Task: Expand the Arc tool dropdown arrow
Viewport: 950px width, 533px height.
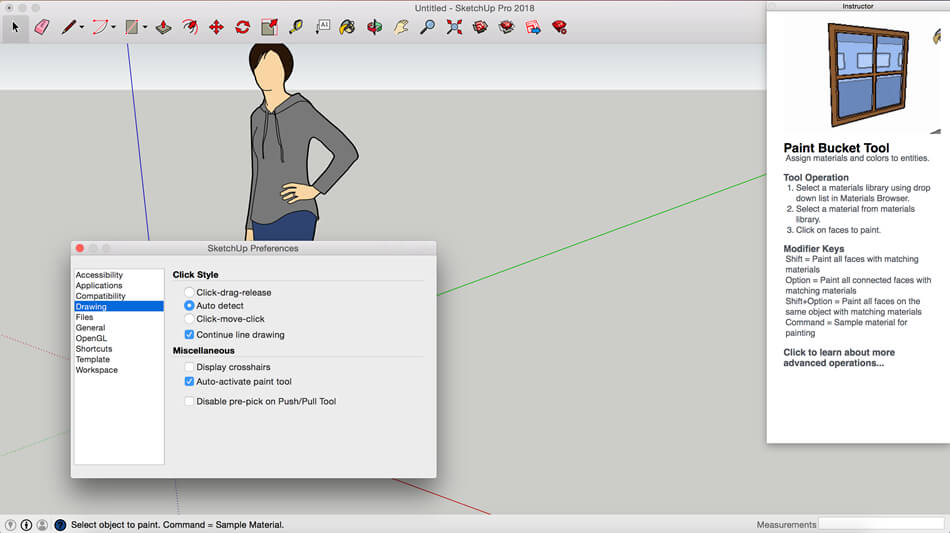Action: 113,27
